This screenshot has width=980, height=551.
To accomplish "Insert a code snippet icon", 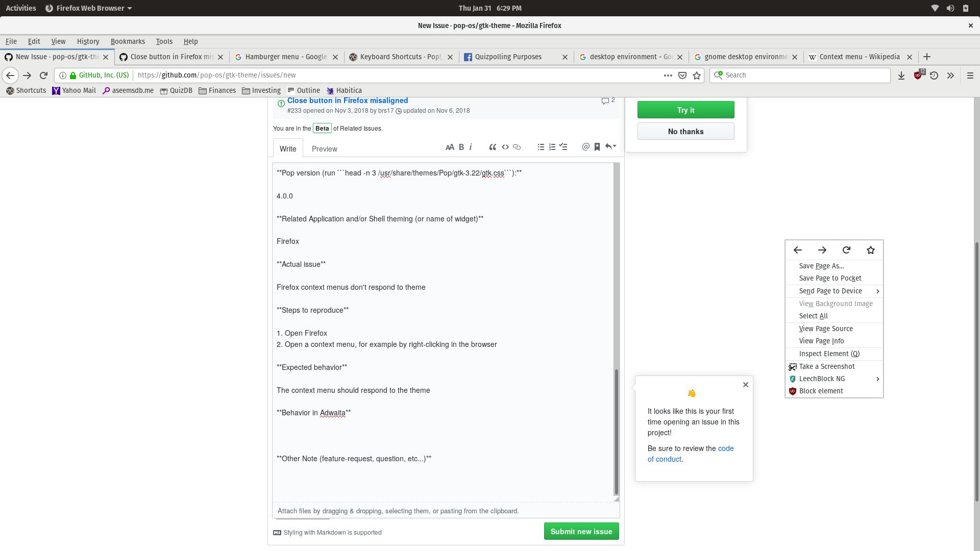I will (506, 147).
